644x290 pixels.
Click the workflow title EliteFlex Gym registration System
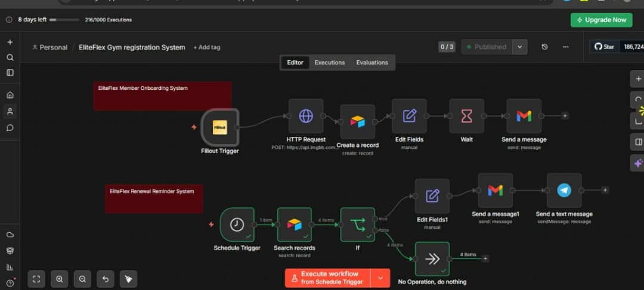[132, 47]
